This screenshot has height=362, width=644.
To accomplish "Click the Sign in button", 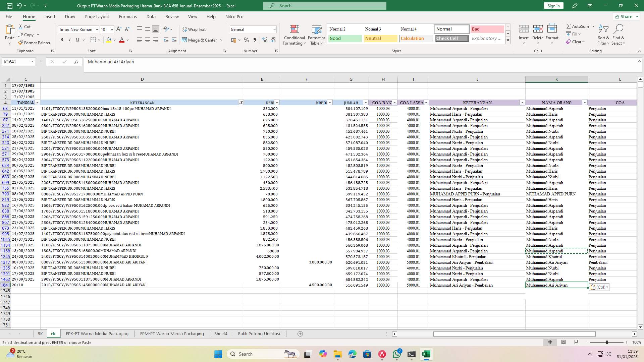I will [553, 6].
